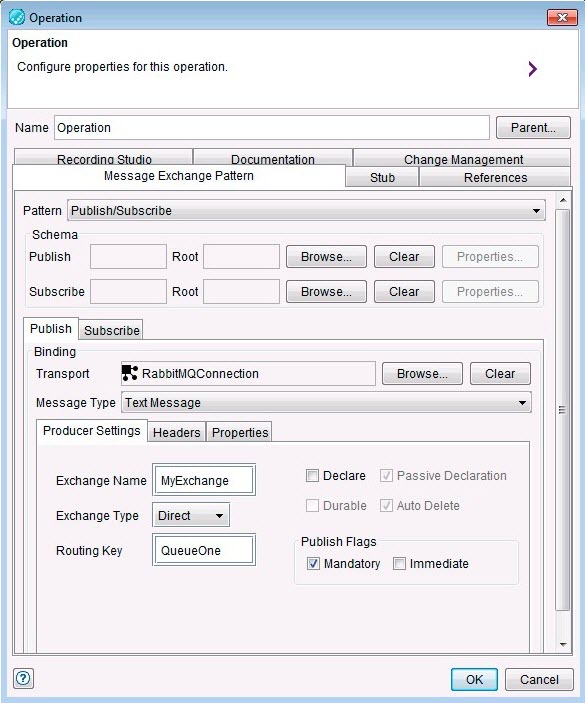Open the Pattern Publish/Subscribe dropdown

(x=306, y=211)
